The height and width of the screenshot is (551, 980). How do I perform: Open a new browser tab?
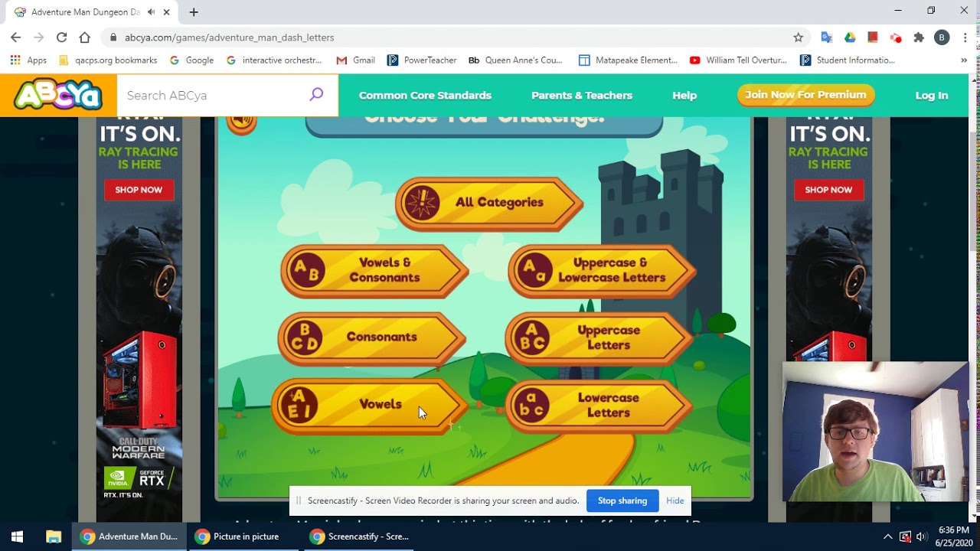(x=194, y=12)
